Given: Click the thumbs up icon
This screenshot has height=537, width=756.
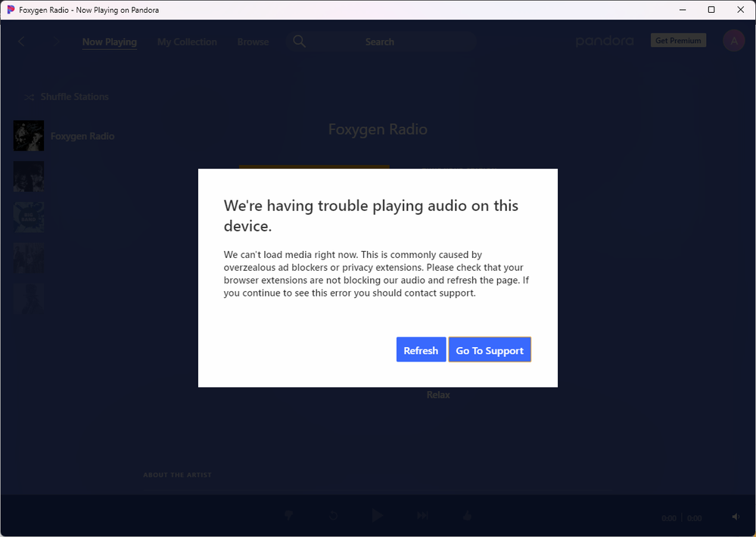Looking at the screenshot, I should click(x=467, y=516).
